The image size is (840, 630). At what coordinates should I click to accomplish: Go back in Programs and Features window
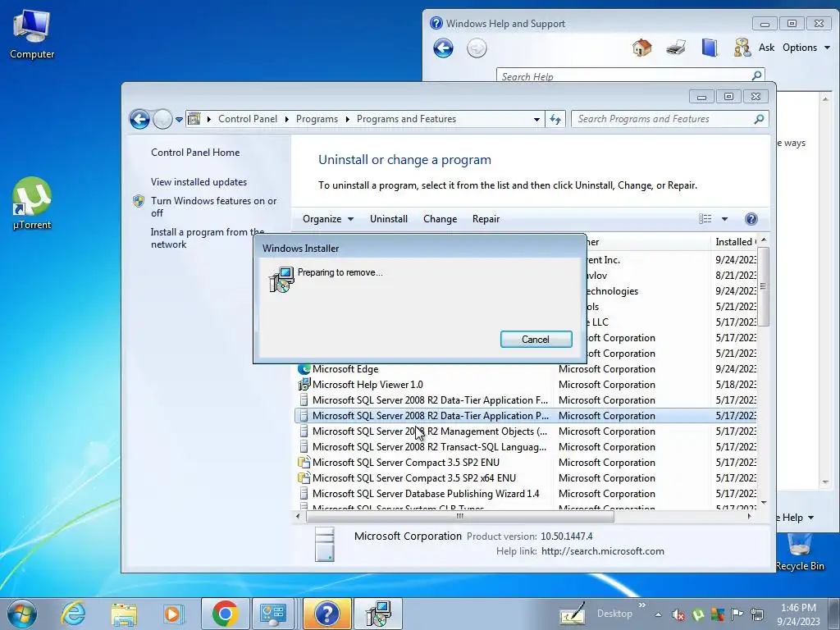139,119
